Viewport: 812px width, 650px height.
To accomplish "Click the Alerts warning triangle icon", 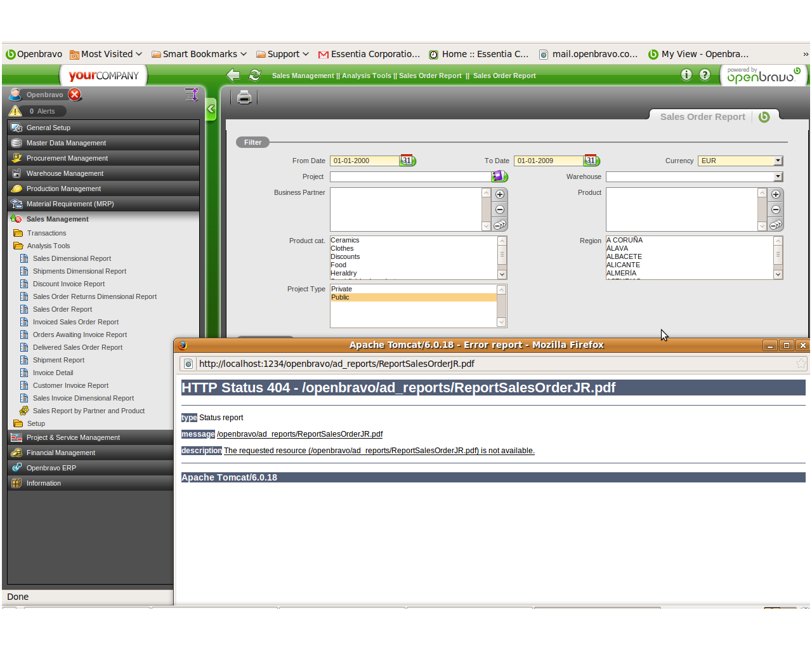I will point(15,110).
